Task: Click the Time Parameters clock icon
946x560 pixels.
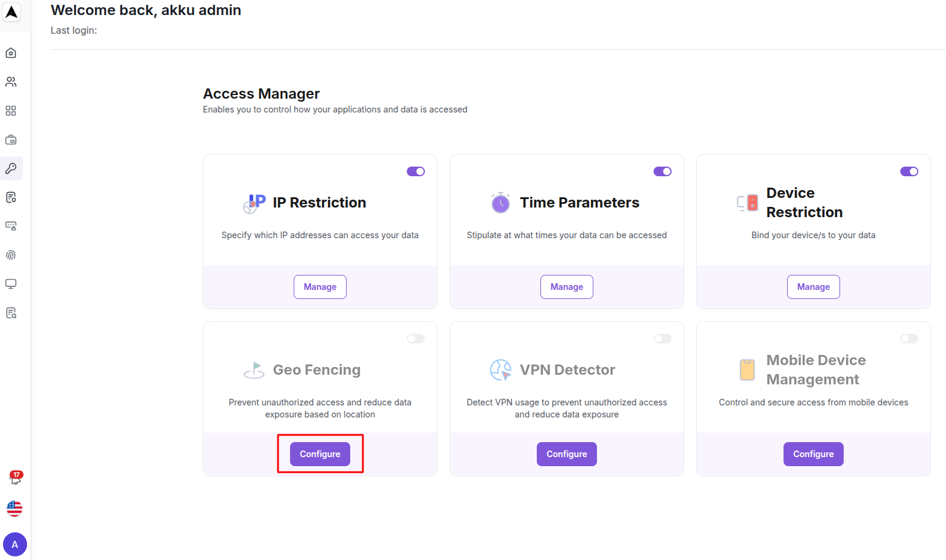Action: 501,203
